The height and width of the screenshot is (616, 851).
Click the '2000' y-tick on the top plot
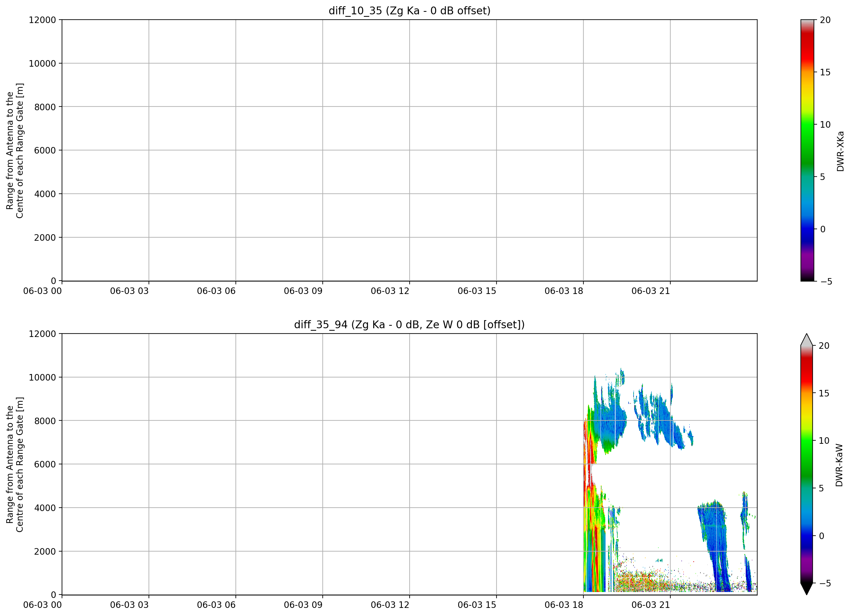point(45,238)
